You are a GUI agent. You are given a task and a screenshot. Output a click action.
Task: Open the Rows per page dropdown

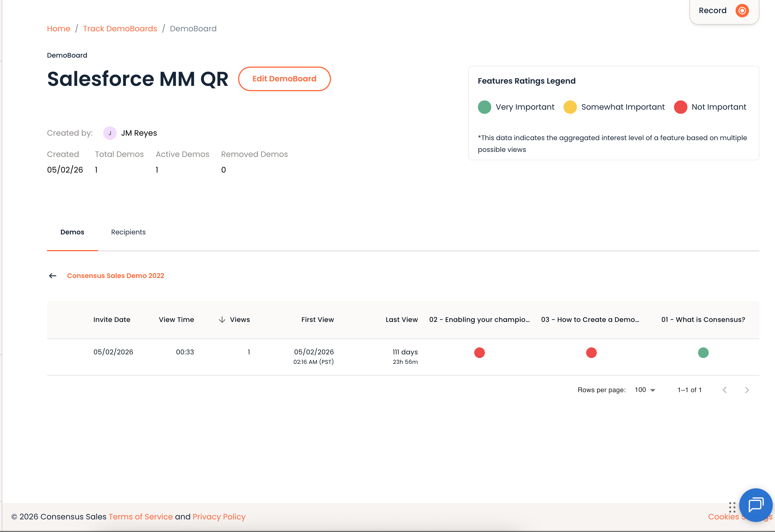point(645,390)
